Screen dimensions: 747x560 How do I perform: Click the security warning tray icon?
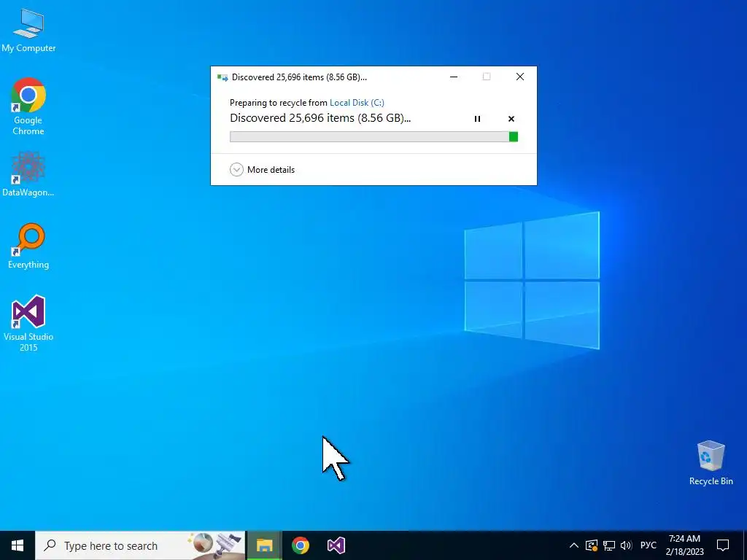pyautogui.click(x=591, y=545)
